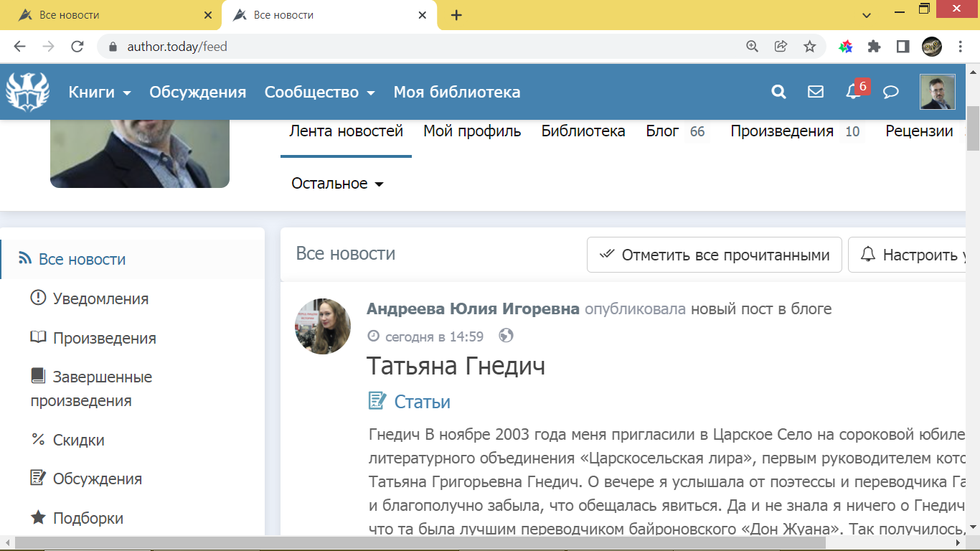Select Скидки in the left sidebar
Image resolution: width=980 pixels, height=551 pixels.
[x=78, y=440]
